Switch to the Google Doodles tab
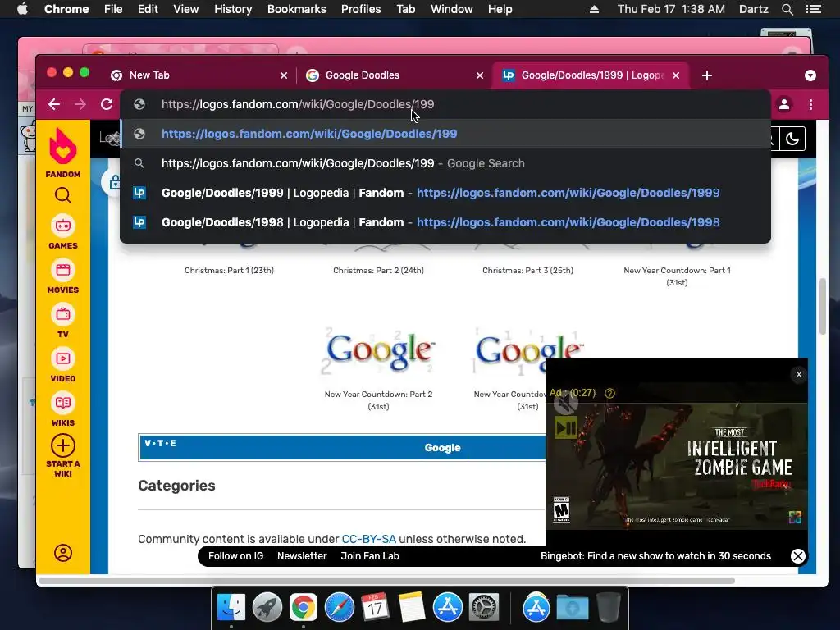 (x=394, y=75)
